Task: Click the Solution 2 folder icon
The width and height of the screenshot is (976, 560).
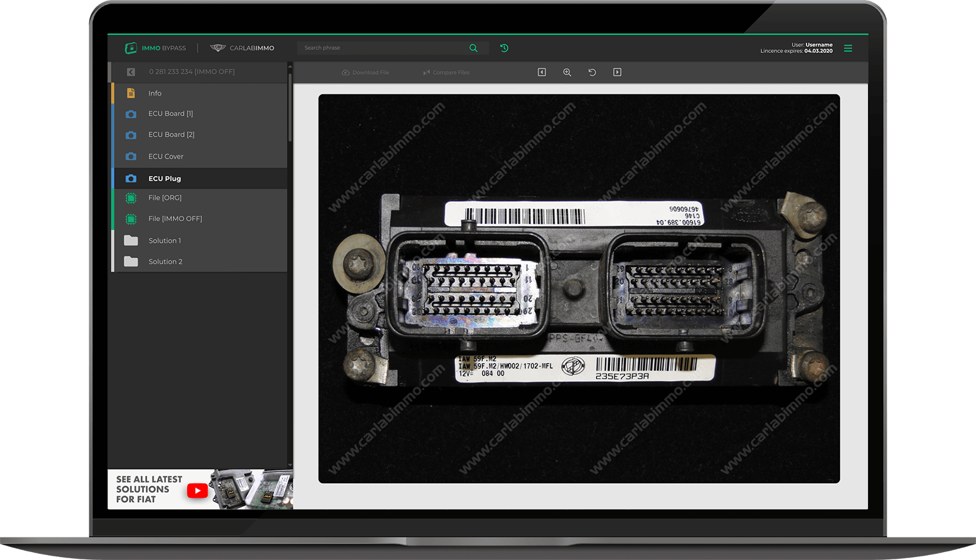Action: click(x=131, y=262)
